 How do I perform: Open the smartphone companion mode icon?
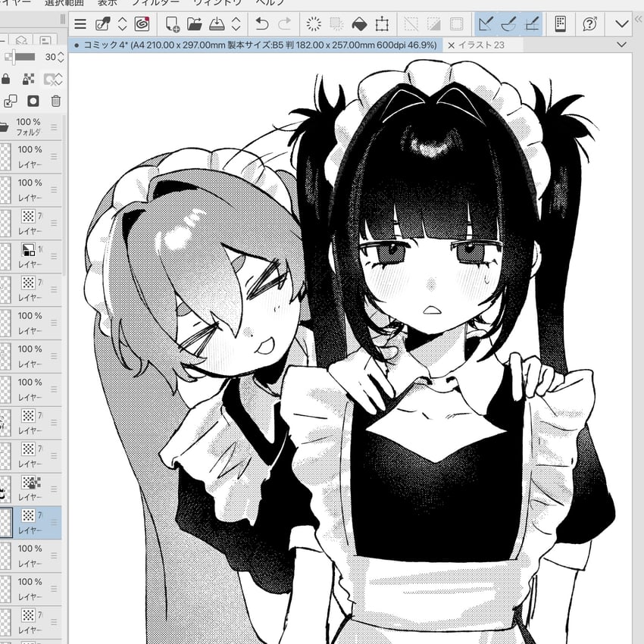[561, 23]
